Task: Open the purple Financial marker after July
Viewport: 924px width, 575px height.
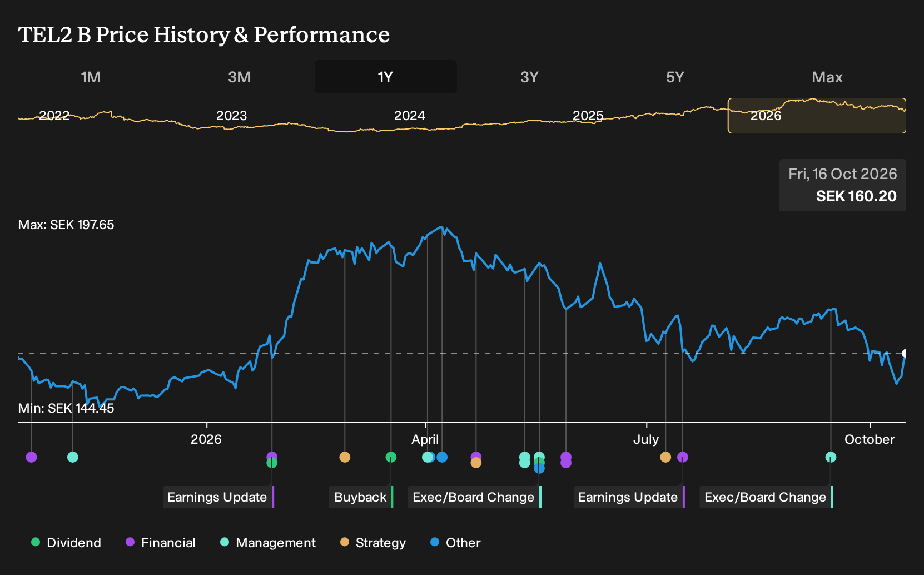Action: click(x=683, y=457)
